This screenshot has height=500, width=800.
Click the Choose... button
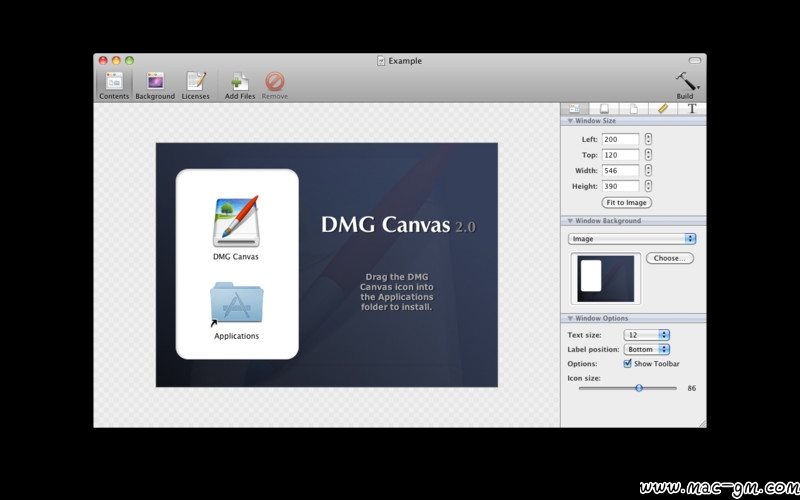point(669,258)
